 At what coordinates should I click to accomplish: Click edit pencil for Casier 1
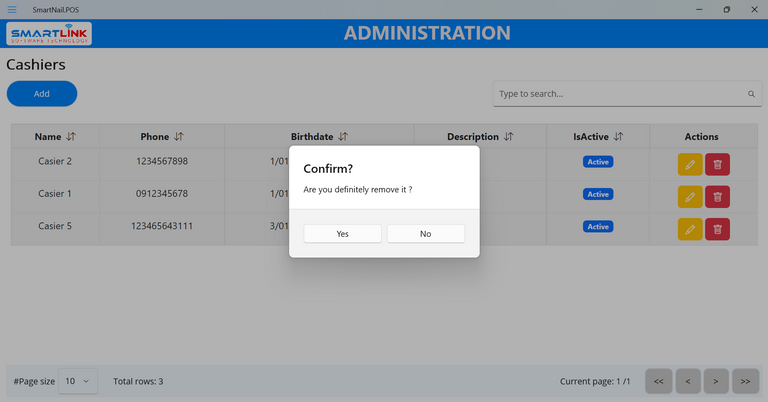(690, 194)
